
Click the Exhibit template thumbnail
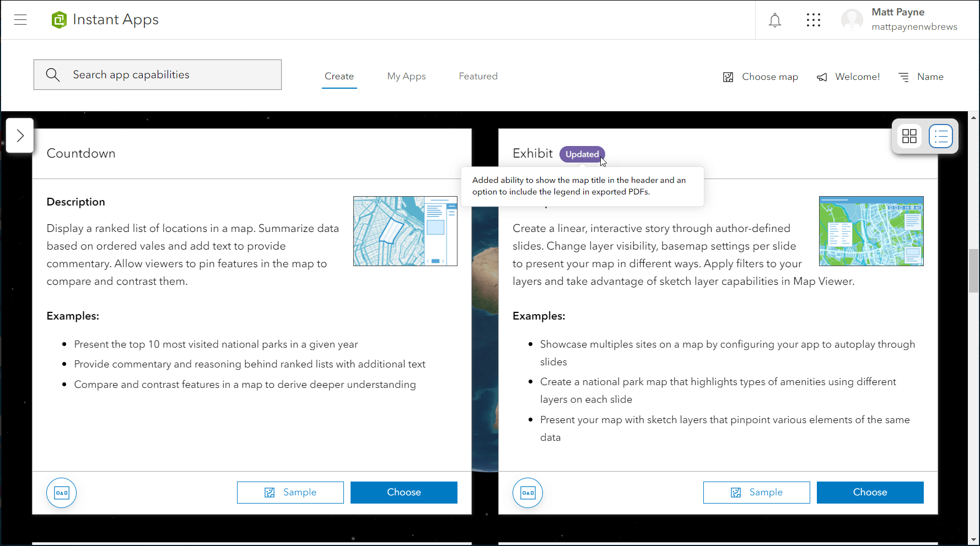coord(871,231)
